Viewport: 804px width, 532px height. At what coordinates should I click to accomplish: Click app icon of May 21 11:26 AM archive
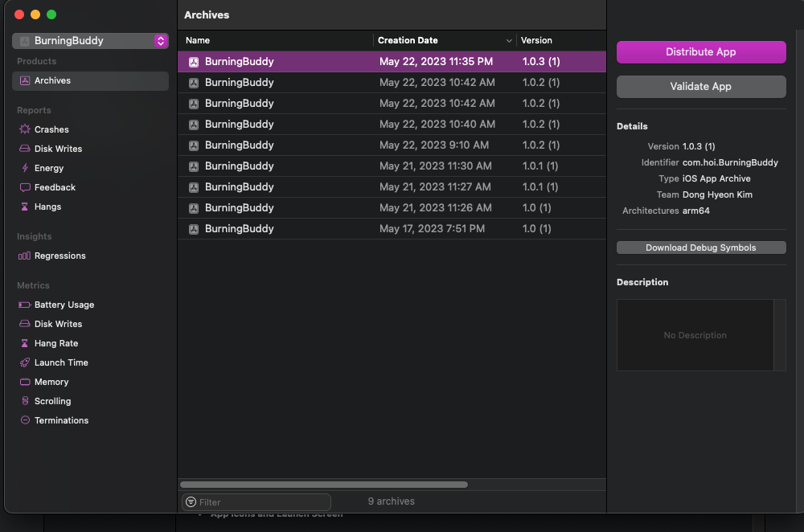coord(194,208)
